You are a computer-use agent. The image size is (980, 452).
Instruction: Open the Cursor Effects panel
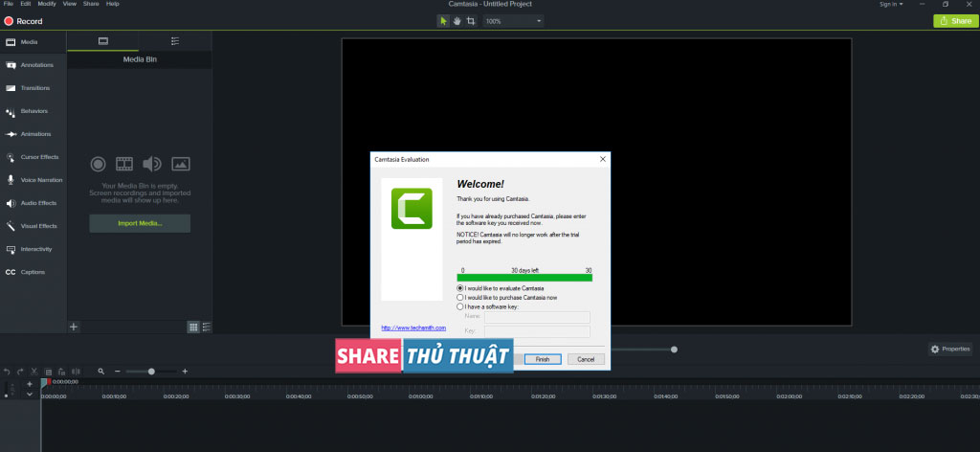click(33, 157)
